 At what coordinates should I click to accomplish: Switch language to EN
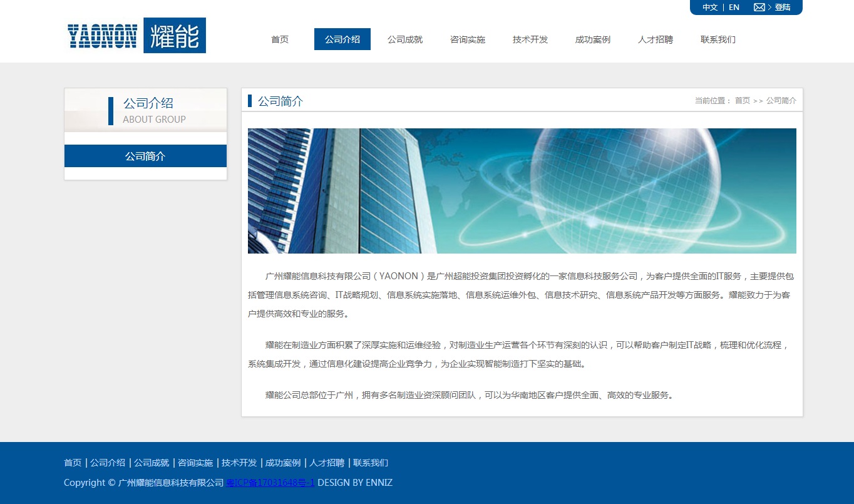(734, 8)
